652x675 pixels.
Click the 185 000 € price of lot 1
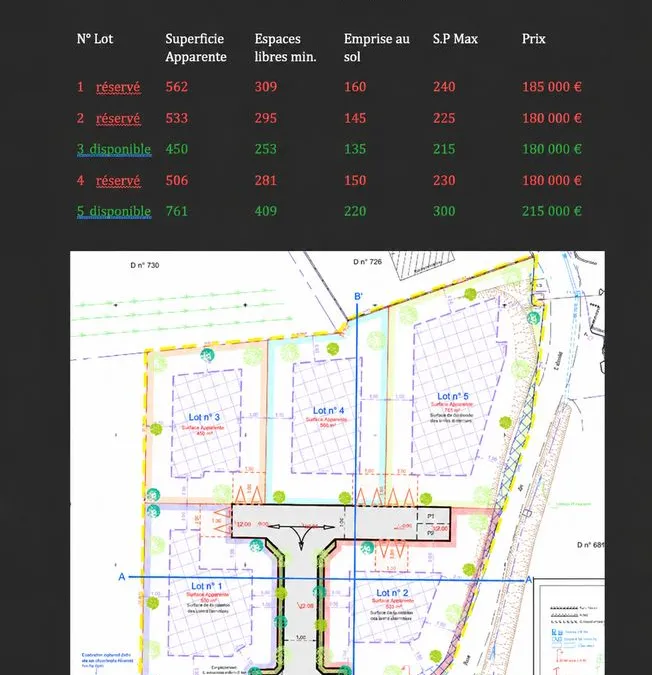click(552, 87)
